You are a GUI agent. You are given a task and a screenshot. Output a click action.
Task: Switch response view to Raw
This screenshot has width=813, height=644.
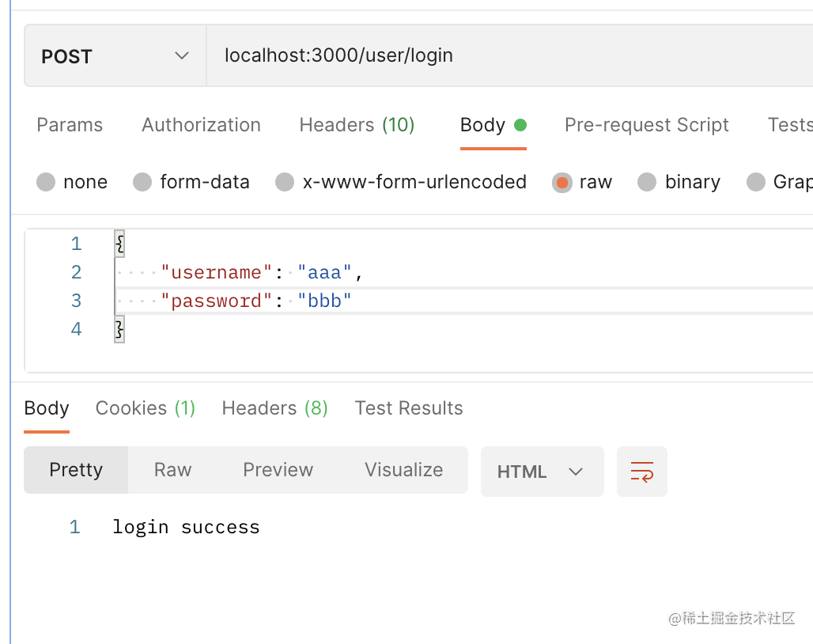(172, 470)
